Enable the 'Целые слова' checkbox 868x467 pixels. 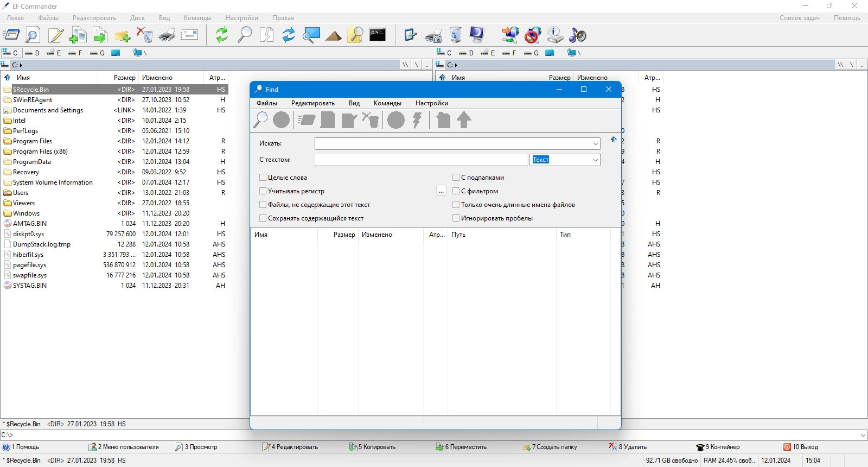pos(263,178)
